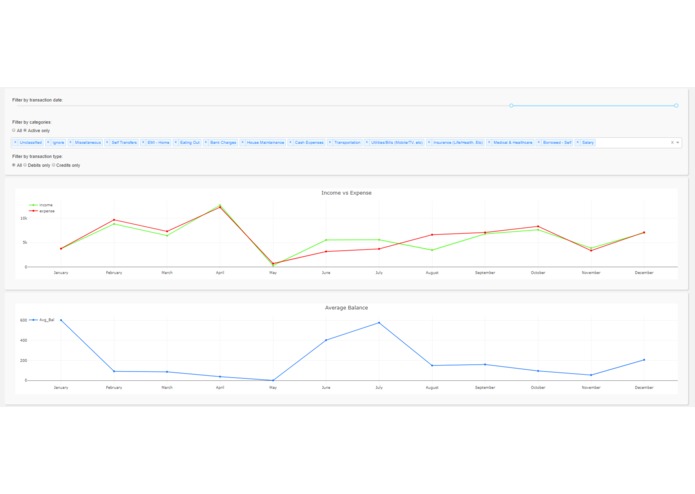Toggle the income legend entry
The width and height of the screenshot is (695, 494).
pos(41,205)
